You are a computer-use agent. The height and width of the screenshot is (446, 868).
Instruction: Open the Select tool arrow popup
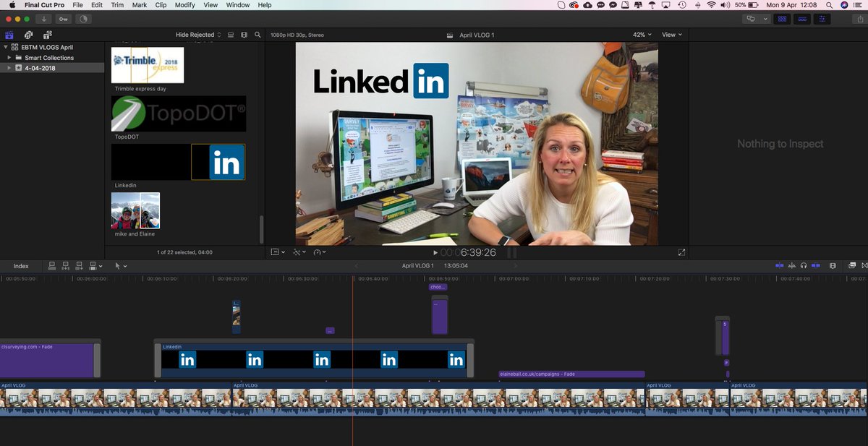(120, 266)
